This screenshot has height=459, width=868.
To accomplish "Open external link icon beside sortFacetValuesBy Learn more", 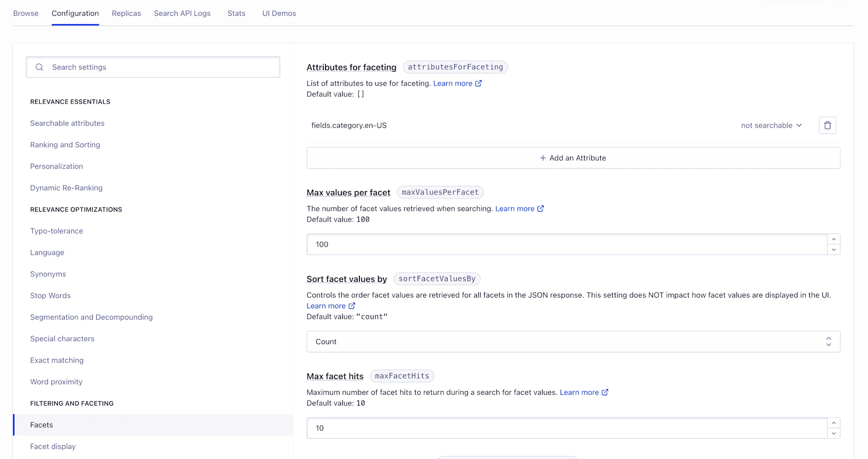I will point(352,306).
